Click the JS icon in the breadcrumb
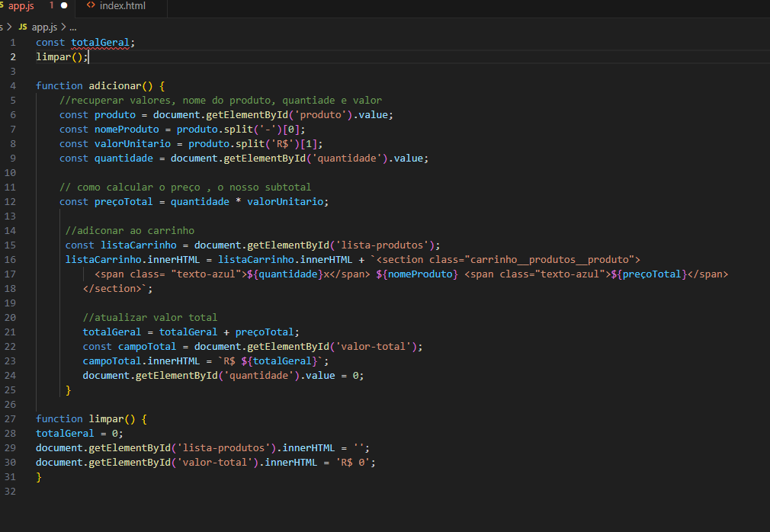770x532 pixels. click(x=22, y=27)
